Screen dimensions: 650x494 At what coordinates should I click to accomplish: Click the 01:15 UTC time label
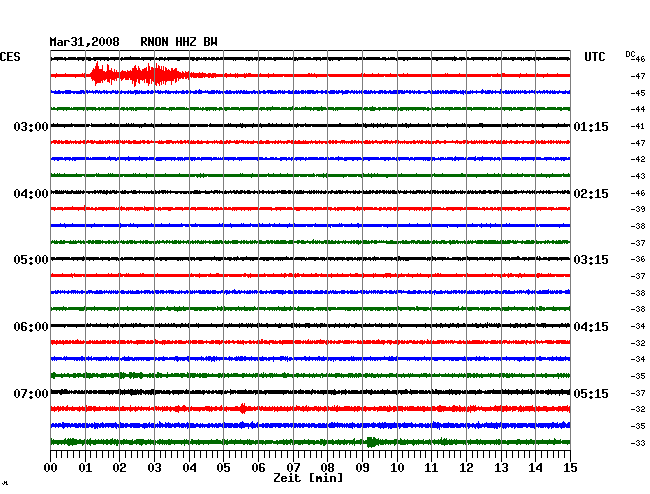(591, 126)
